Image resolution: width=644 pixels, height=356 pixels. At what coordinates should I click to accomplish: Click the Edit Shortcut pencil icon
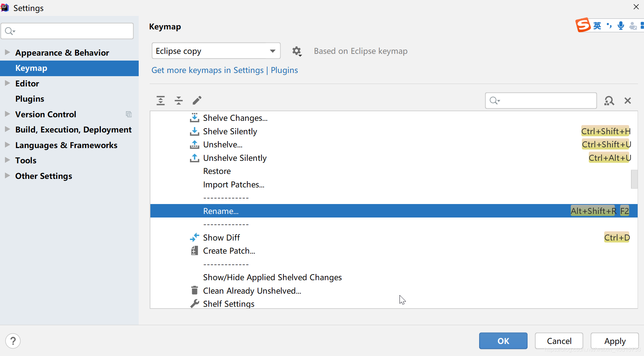[197, 101]
